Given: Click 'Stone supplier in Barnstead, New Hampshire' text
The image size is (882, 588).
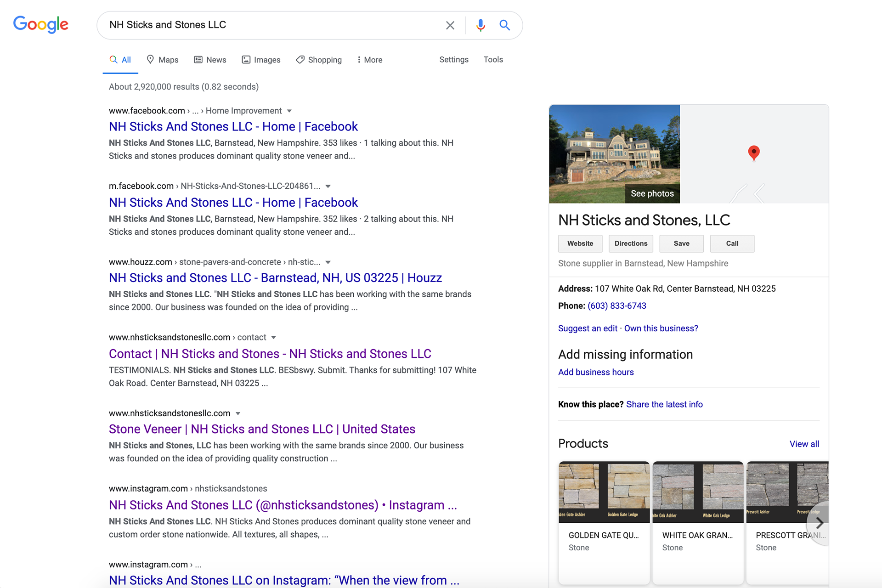Looking at the screenshot, I should click(x=643, y=264).
